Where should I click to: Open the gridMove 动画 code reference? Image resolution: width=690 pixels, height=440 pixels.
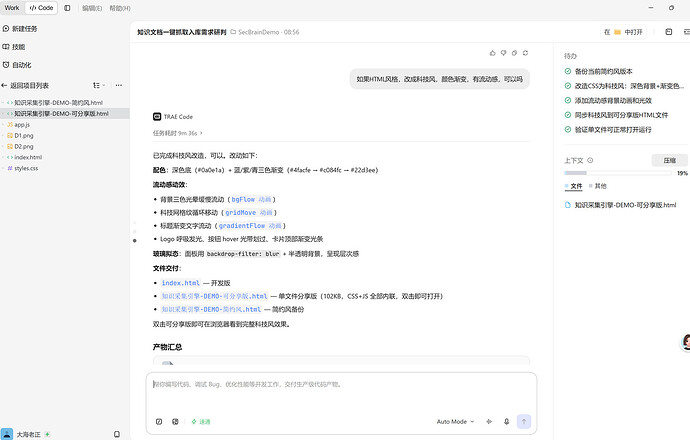(249, 213)
